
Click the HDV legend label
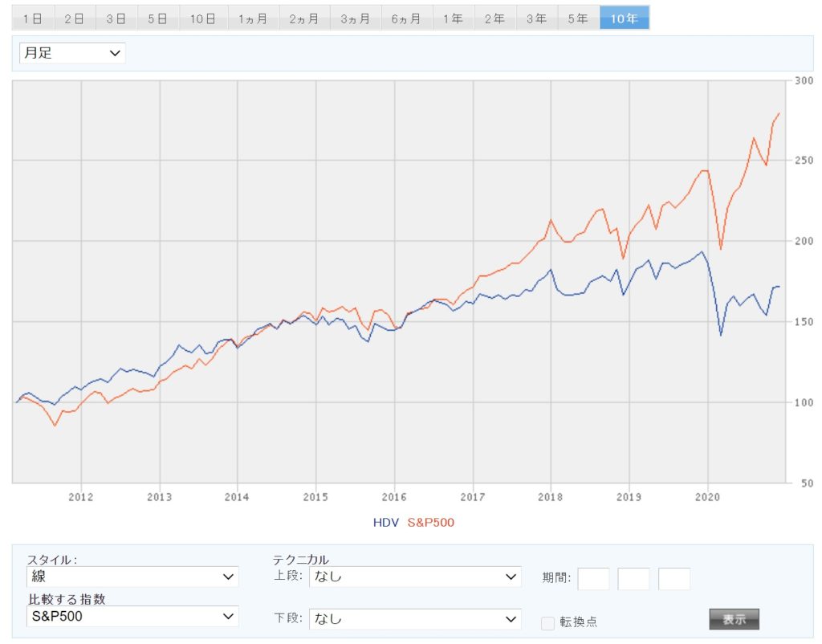tap(386, 522)
